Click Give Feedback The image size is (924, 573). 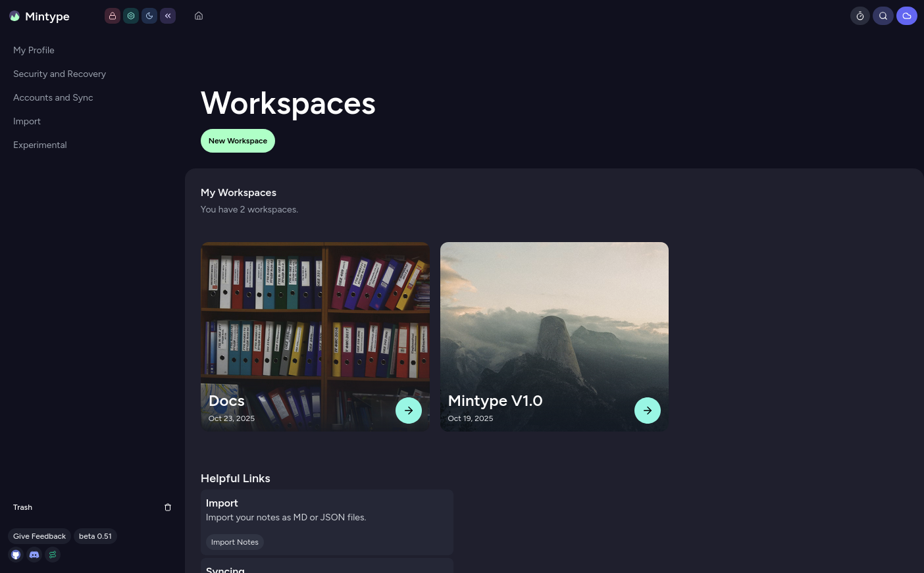pos(39,536)
